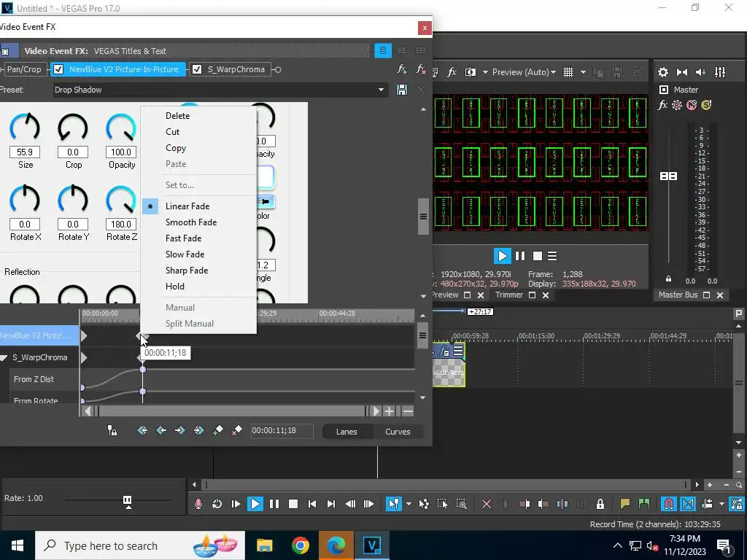This screenshot has width=747, height=560.
Task: Step to next frame in transport
Action: click(x=368, y=504)
